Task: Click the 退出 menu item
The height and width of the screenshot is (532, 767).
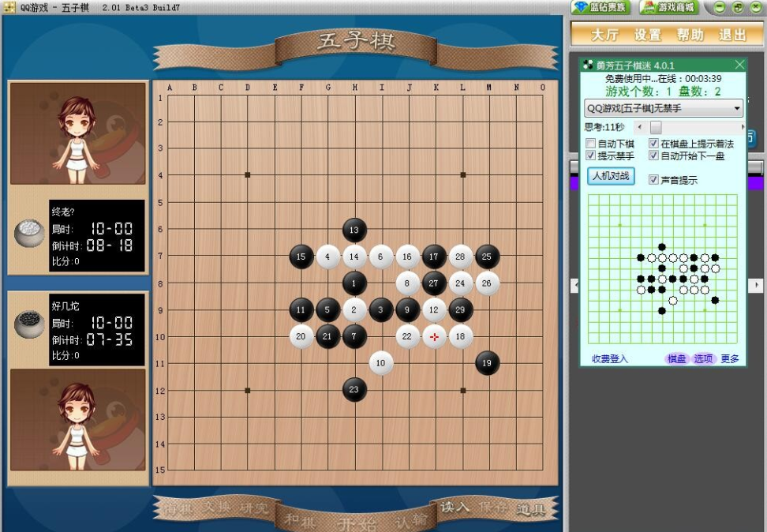Action: coord(732,35)
